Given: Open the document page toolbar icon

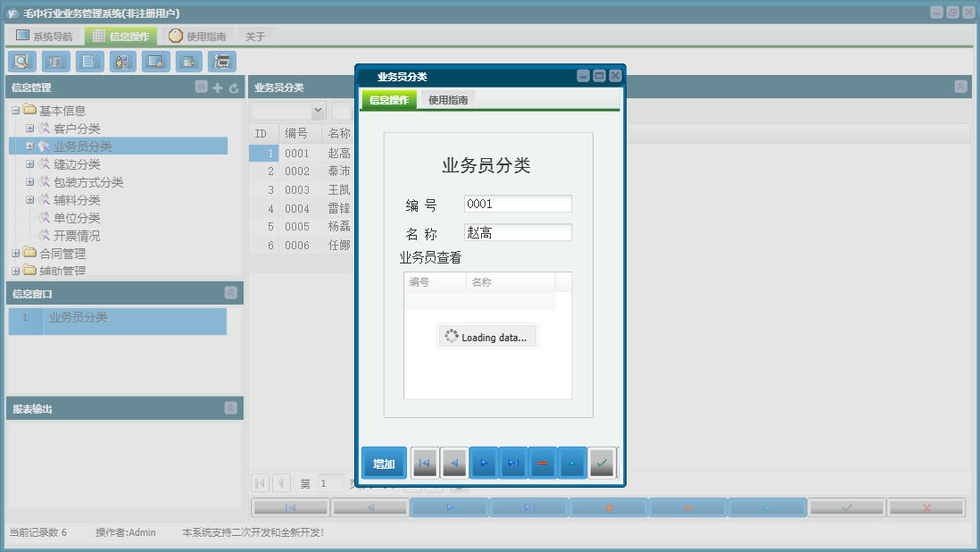Looking at the screenshot, I should [89, 62].
